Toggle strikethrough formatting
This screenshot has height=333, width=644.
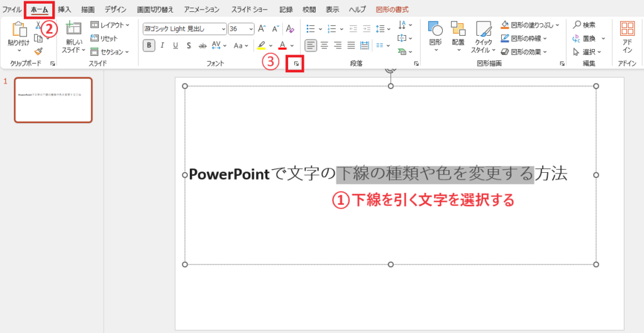pos(202,45)
